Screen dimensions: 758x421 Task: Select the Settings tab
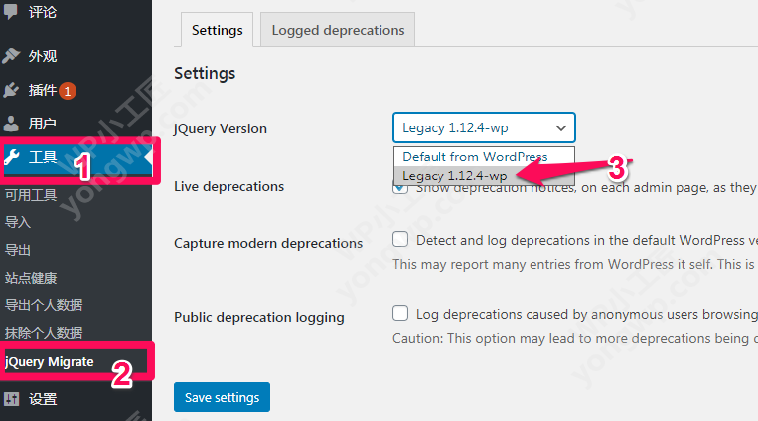[x=217, y=30]
